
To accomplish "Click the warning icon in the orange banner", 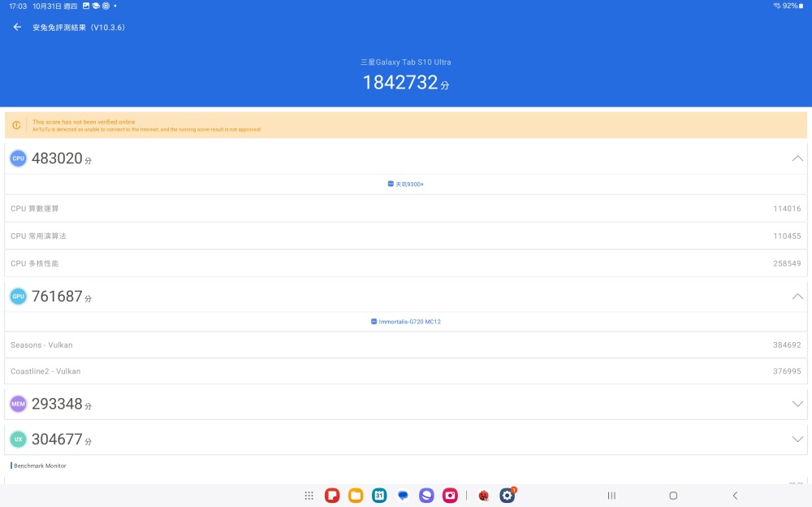I will (x=16, y=125).
